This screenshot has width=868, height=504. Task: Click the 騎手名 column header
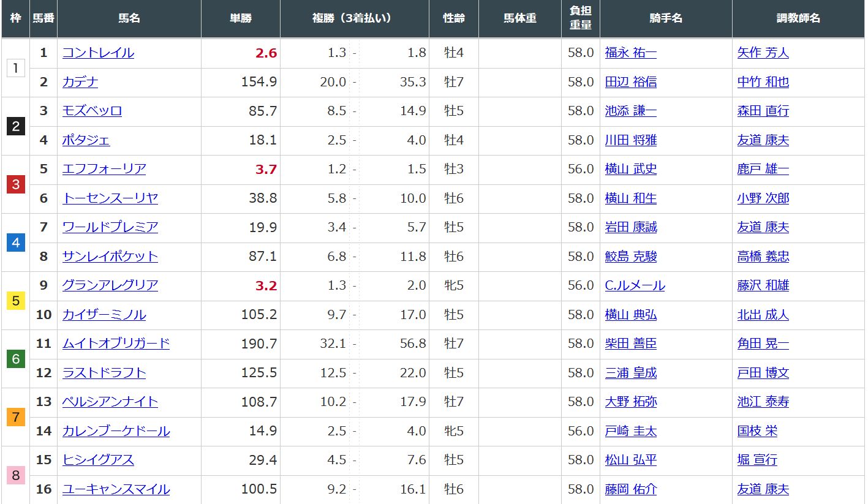tap(665, 18)
